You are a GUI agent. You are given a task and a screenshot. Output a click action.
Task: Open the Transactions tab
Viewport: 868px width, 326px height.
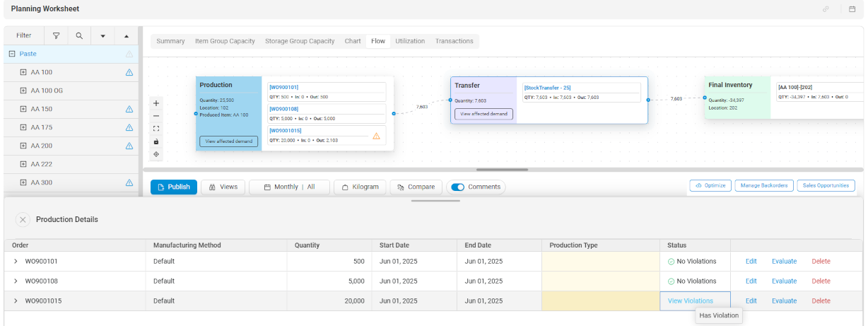coord(454,41)
